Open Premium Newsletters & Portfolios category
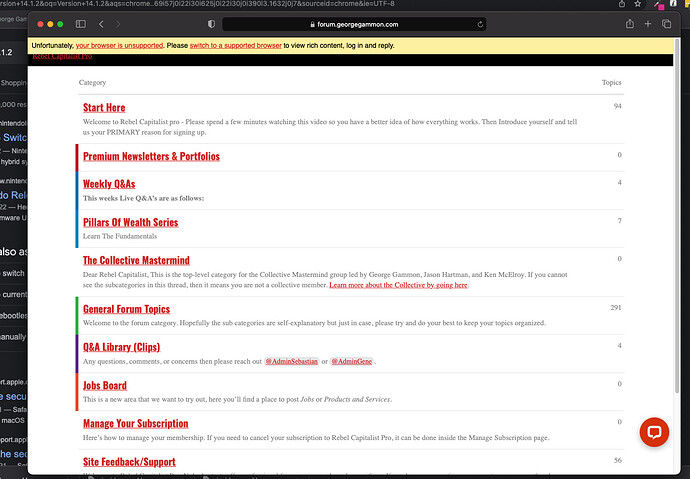This screenshot has height=479, width=690. point(151,156)
